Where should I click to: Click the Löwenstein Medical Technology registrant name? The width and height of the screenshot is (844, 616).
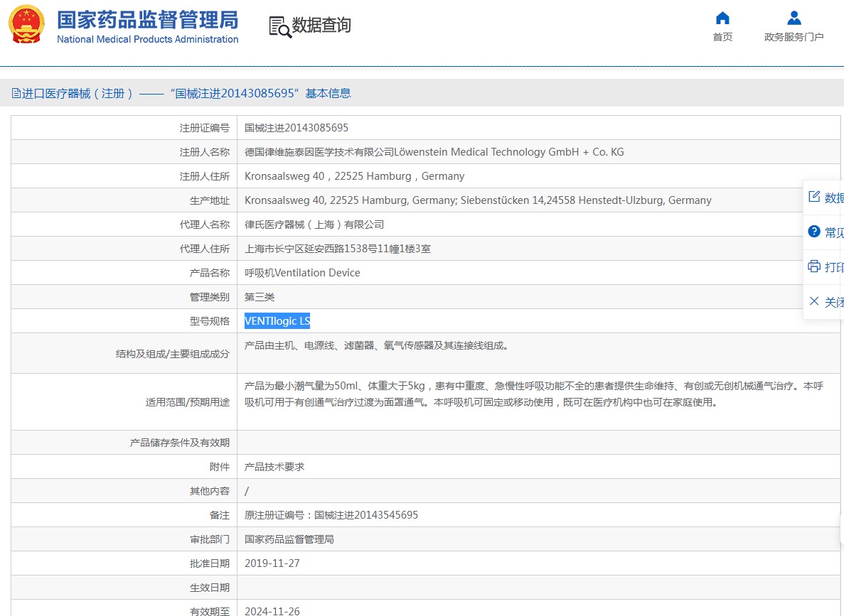click(434, 152)
